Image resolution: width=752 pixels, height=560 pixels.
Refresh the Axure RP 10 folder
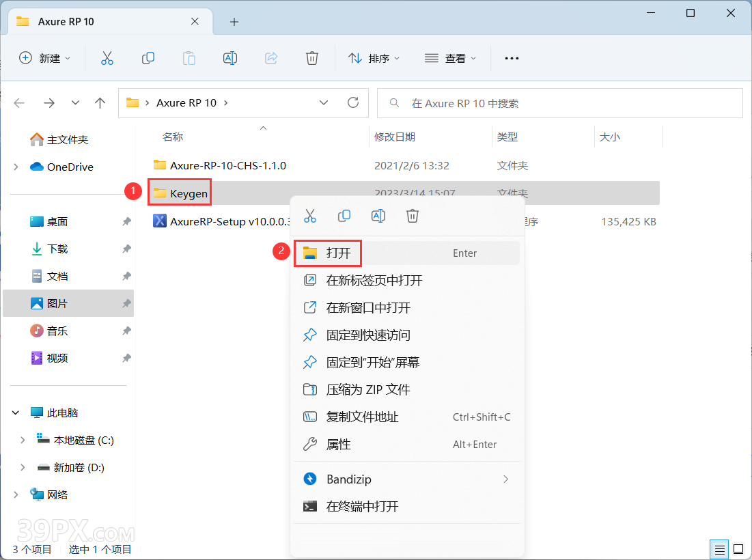(x=353, y=102)
